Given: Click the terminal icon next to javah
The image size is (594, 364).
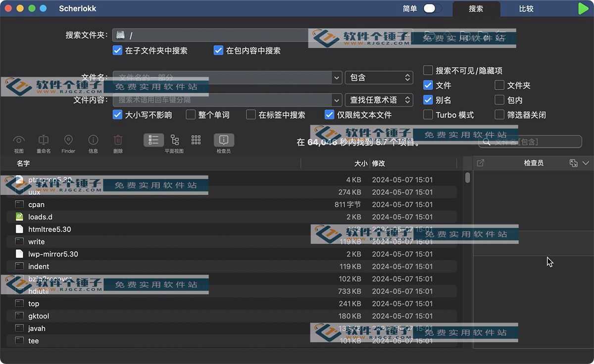Looking at the screenshot, I should pos(19,328).
